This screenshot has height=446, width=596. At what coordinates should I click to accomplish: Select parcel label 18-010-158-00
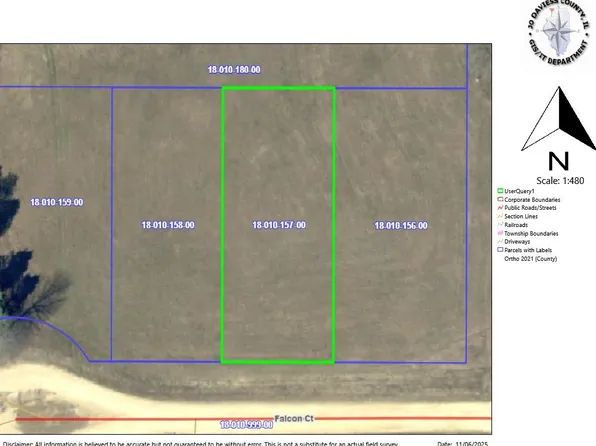(x=168, y=225)
